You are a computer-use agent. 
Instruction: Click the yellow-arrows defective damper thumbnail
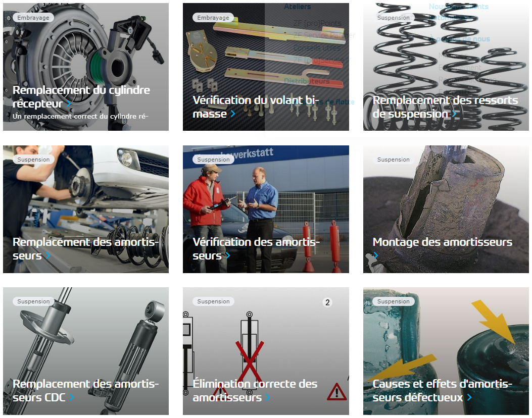[446, 351]
